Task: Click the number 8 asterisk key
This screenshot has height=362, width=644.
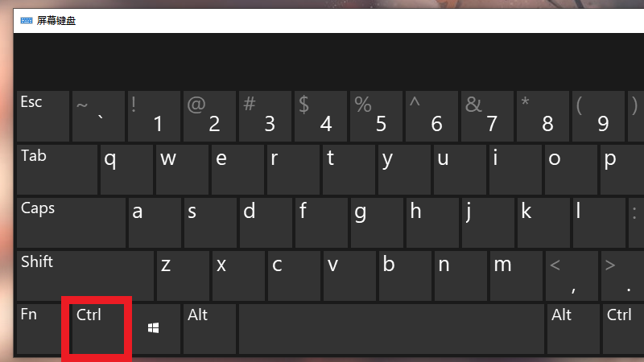Action: [x=543, y=116]
